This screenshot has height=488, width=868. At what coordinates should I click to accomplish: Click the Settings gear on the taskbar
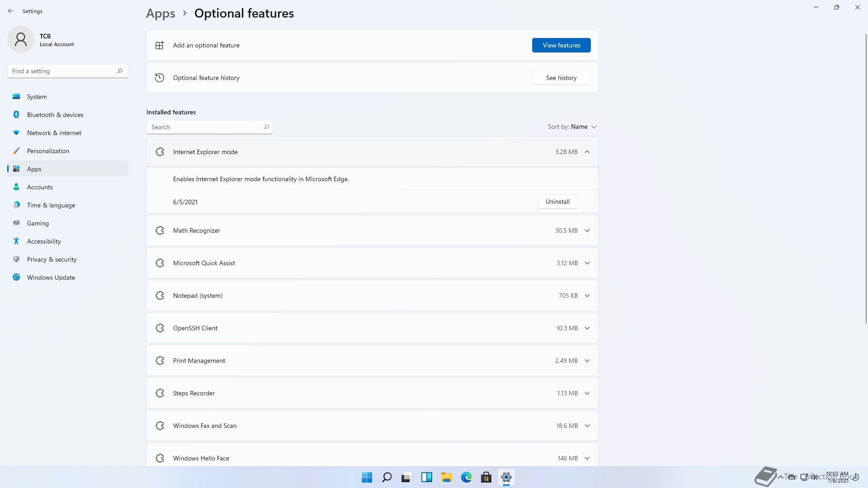click(x=506, y=477)
